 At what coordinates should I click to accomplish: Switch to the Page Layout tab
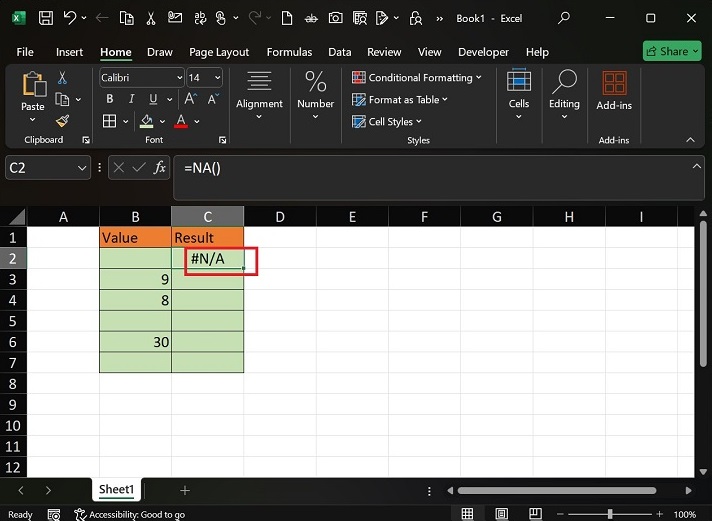pyautogui.click(x=219, y=52)
